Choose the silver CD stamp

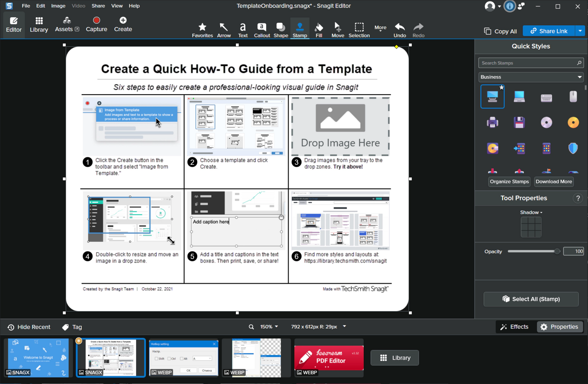(546, 122)
